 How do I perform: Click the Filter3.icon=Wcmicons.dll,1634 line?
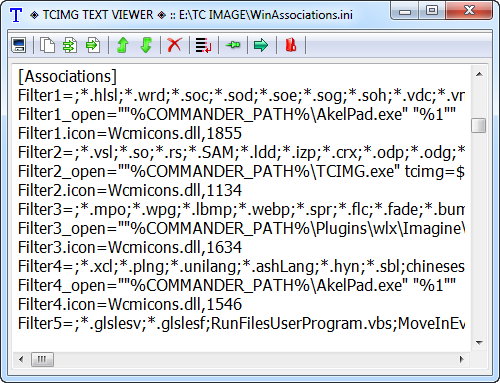[x=130, y=248]
